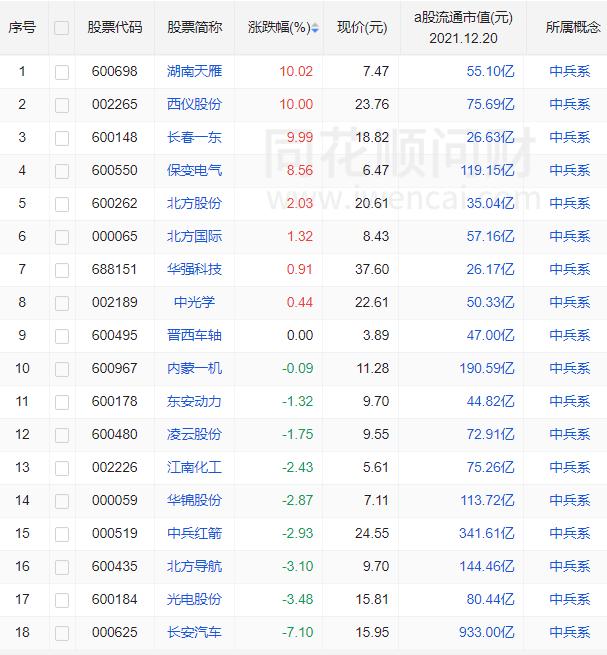Click the price value 24.55
The image size is (607, 655).
tap(372, 533)
